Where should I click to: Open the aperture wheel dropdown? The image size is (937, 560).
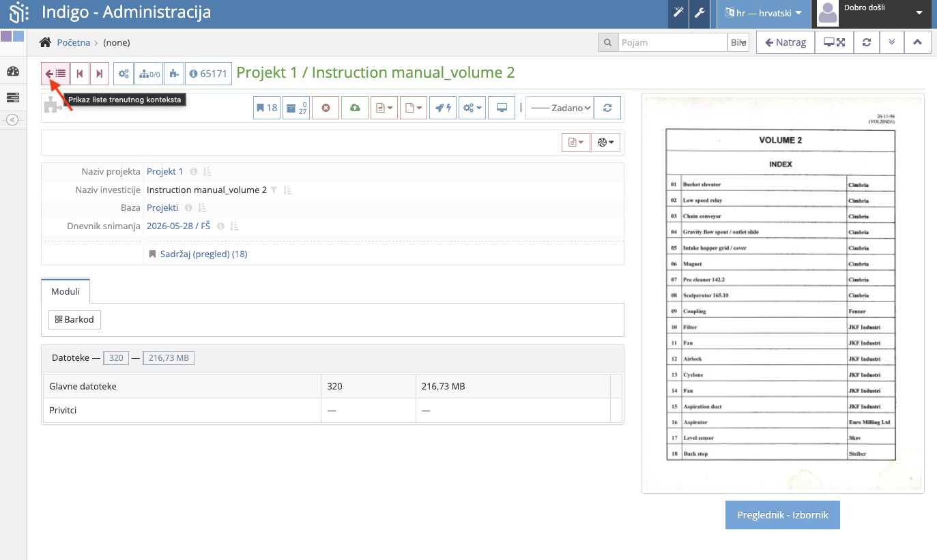(x=606, y=143)
